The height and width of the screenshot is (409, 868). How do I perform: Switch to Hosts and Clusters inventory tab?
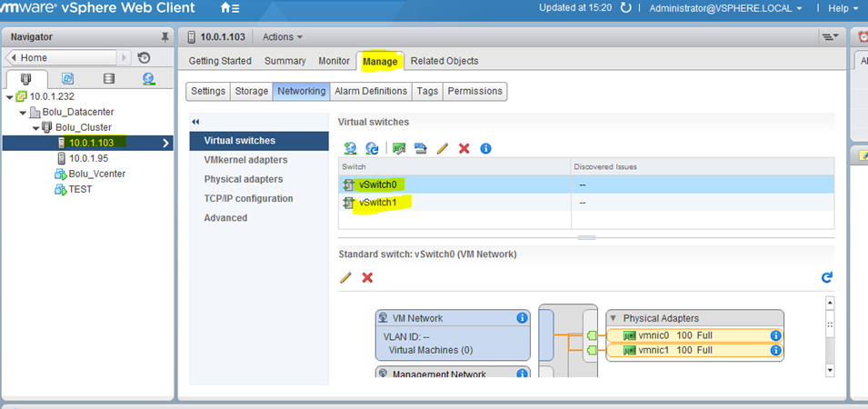[26, 78]
